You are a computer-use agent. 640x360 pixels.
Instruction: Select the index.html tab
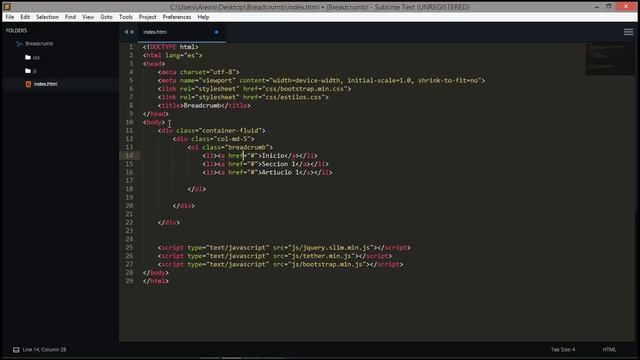click(x=181, y=32)
